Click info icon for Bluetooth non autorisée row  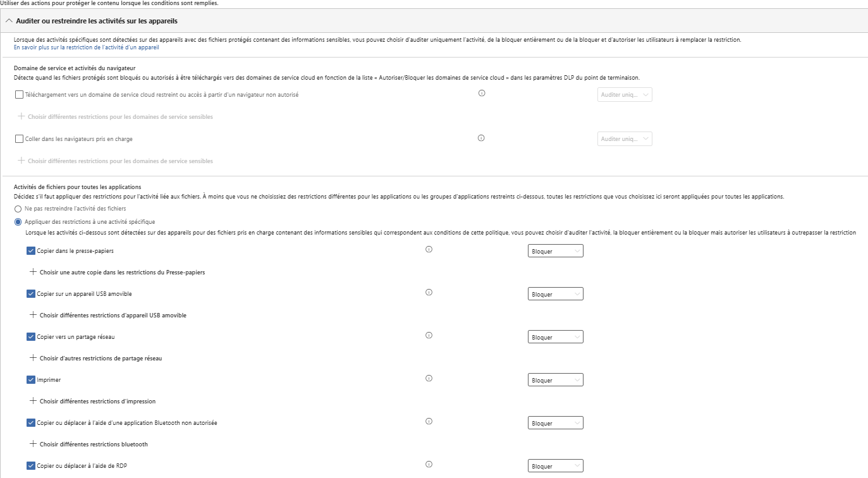coord(429,422)
